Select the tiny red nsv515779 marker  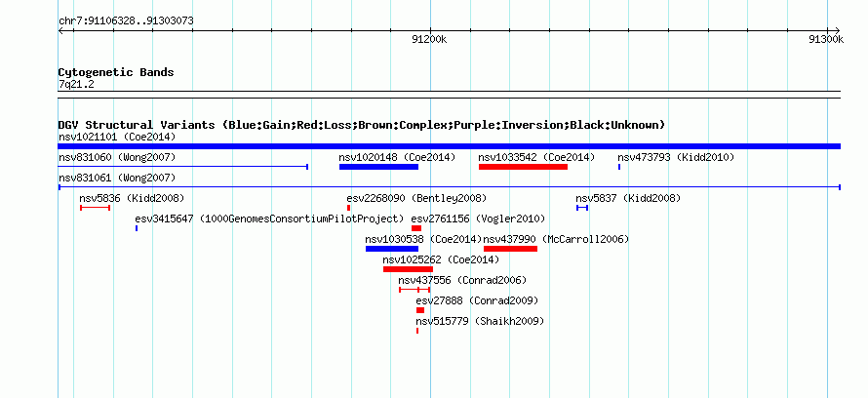[417, 331]
